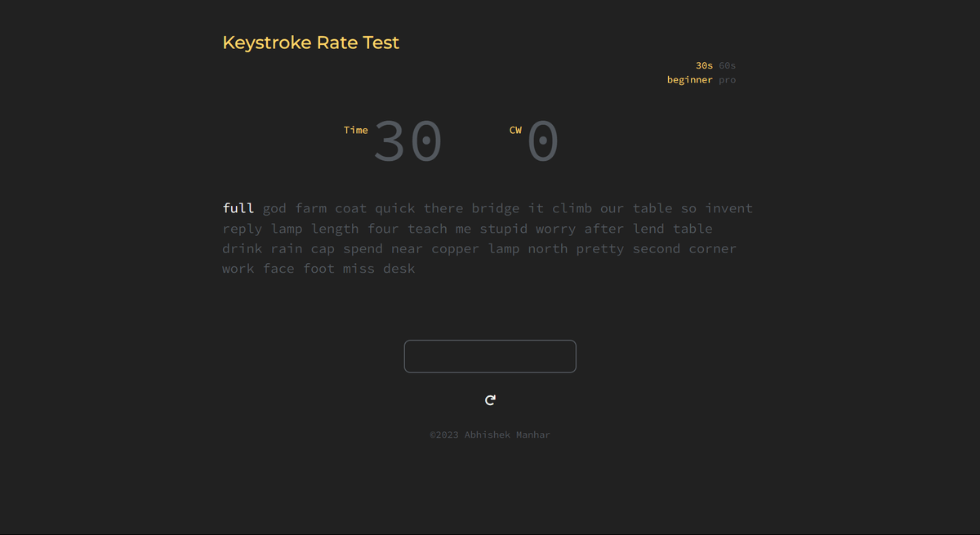Click the word 'drink'
This screenshot has width=980, height=535.
coord(243,248)
